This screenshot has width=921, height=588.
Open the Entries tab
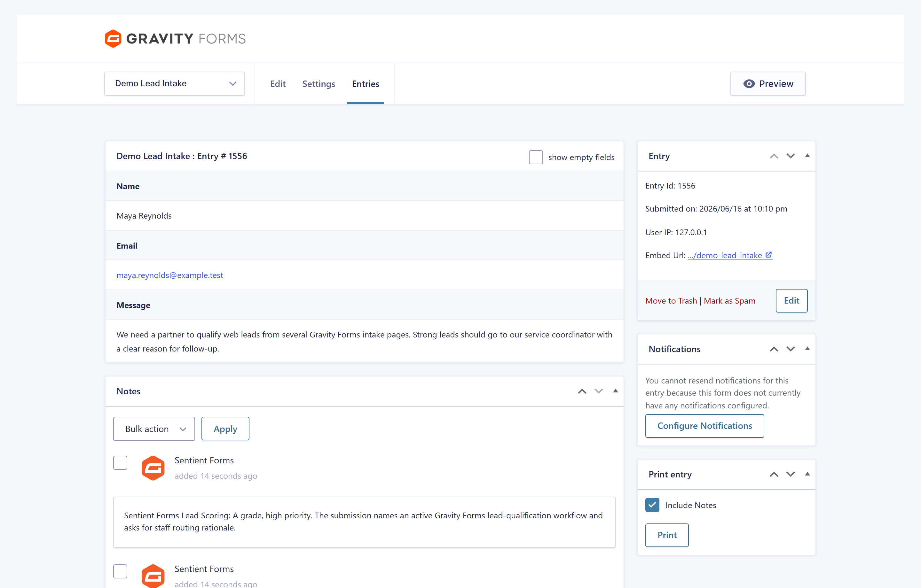(366, 84)
